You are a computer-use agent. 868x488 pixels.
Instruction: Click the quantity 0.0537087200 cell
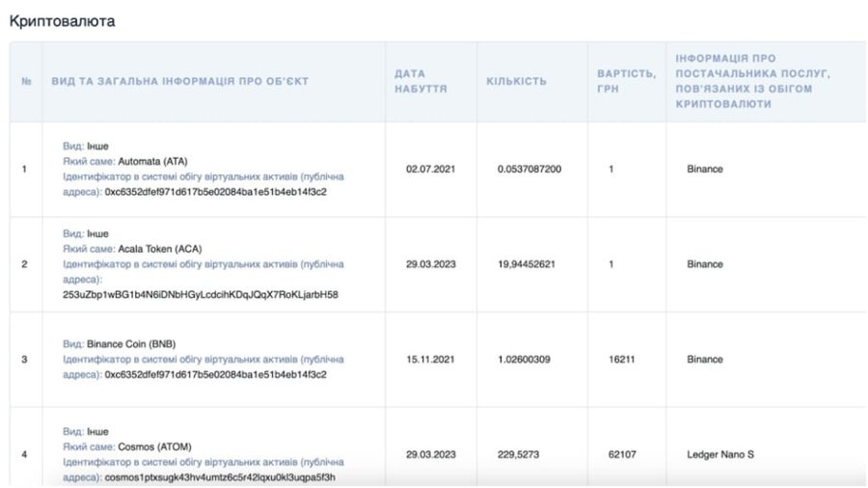tap(529, 170)
